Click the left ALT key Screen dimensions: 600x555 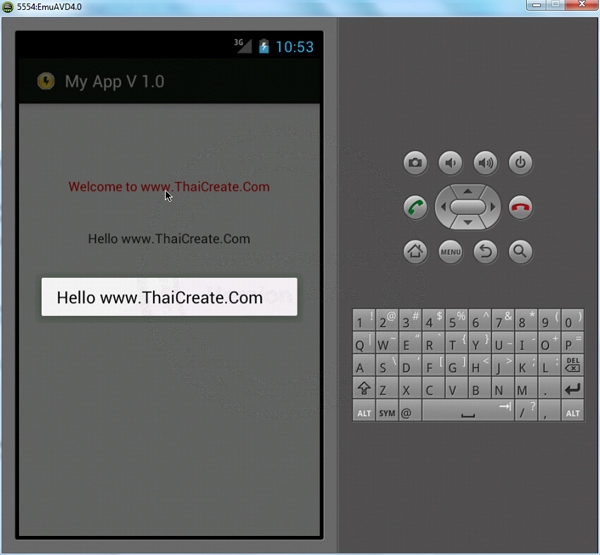tap(364, 411)
